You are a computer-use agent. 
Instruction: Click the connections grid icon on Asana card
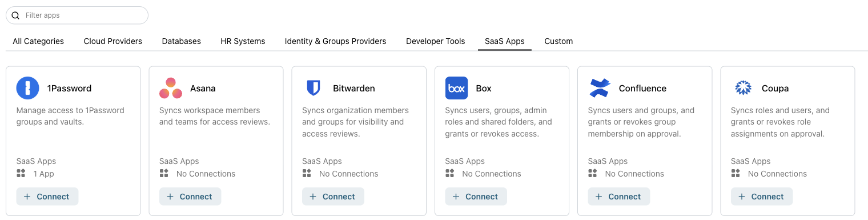[x=164, y=173]
